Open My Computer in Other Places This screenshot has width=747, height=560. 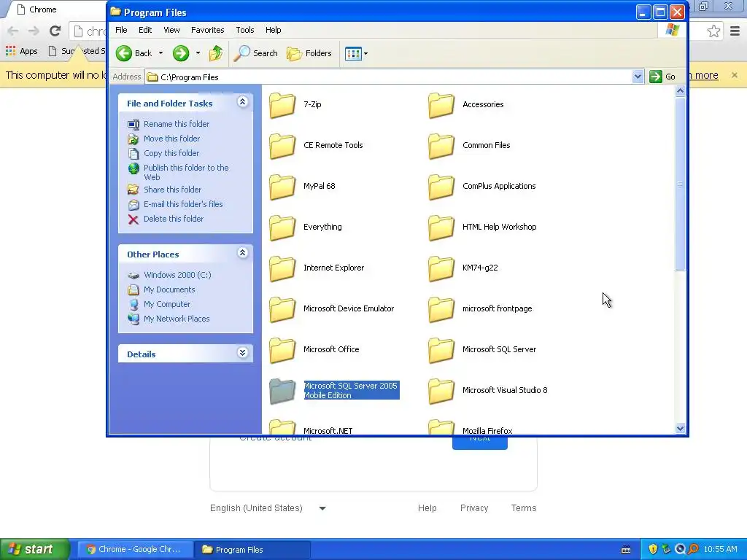(167, 304)
